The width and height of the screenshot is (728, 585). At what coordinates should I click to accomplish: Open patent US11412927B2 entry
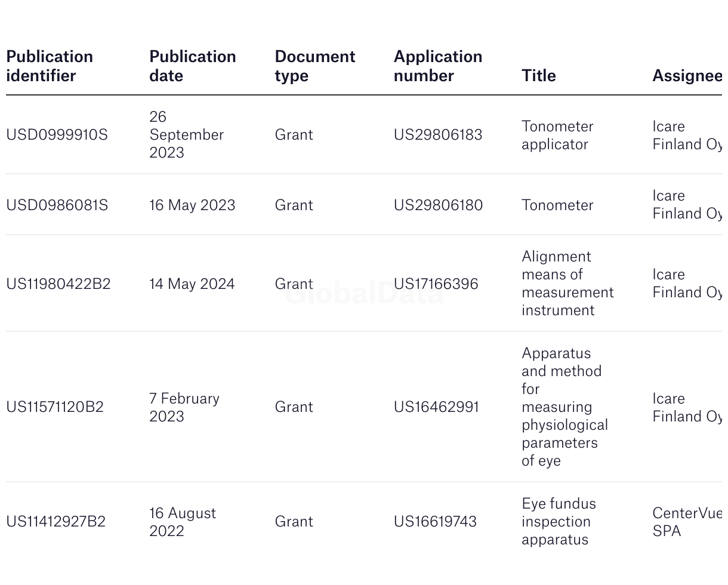click(56, 522)
